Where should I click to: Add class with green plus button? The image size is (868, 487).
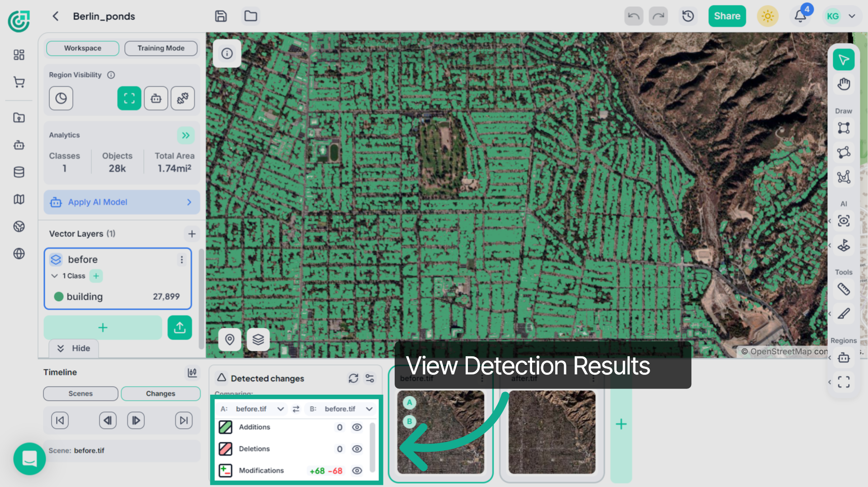pos(96,276)
